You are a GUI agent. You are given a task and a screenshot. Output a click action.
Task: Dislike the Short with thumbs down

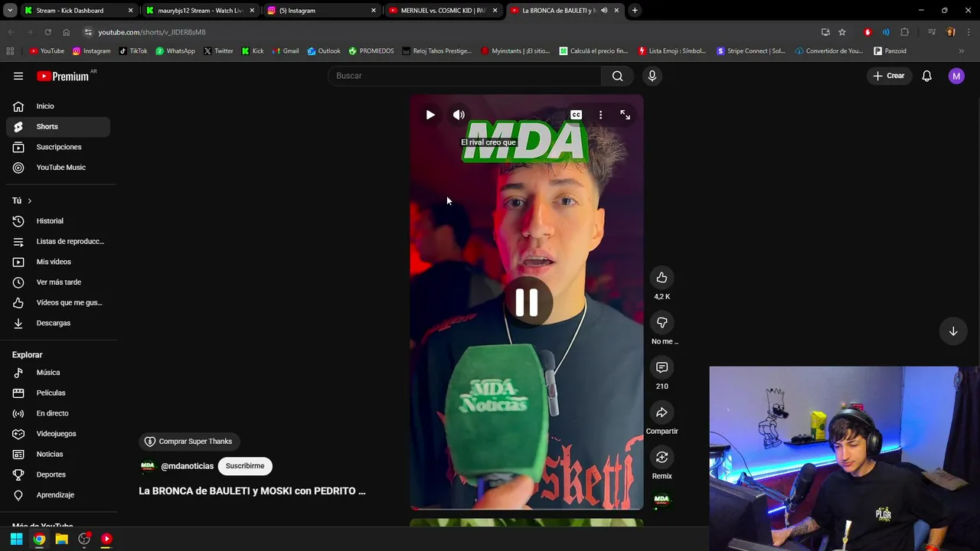(661, 323)
